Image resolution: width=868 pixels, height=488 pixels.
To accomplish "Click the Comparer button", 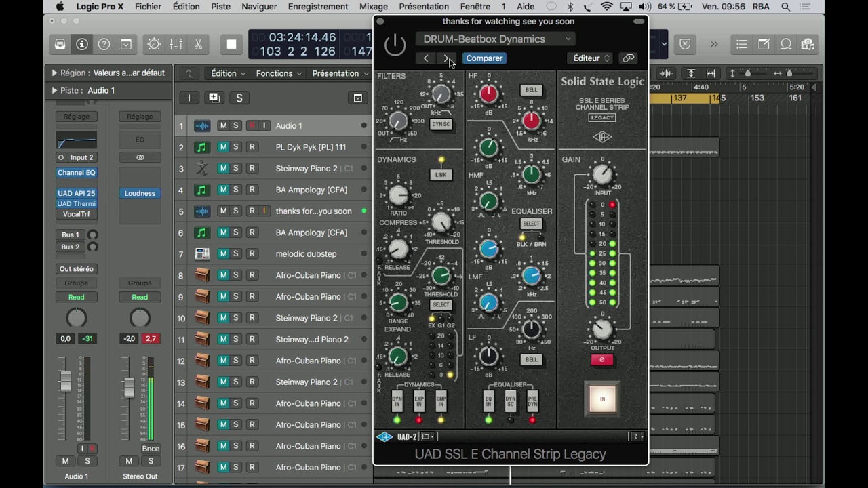I will [484, 58].
